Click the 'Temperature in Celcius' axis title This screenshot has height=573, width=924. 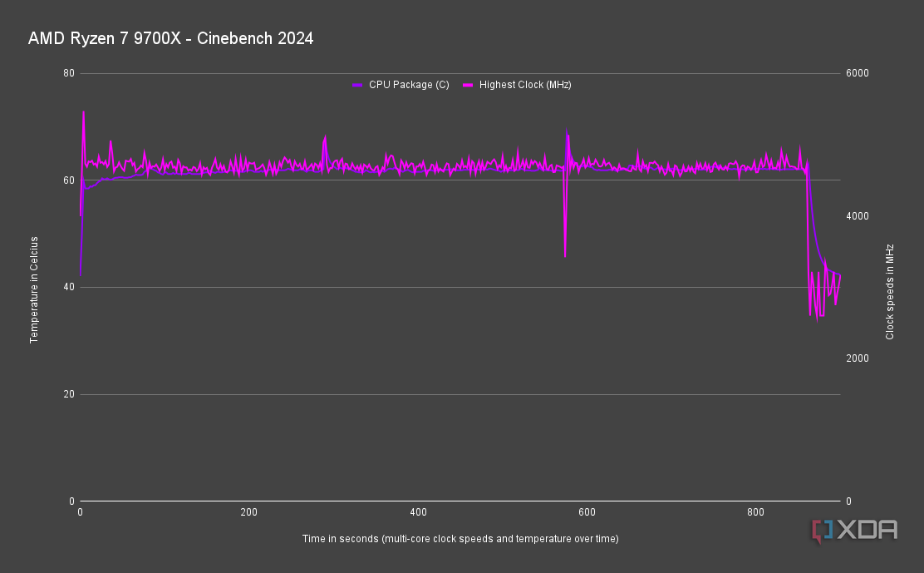34,289
